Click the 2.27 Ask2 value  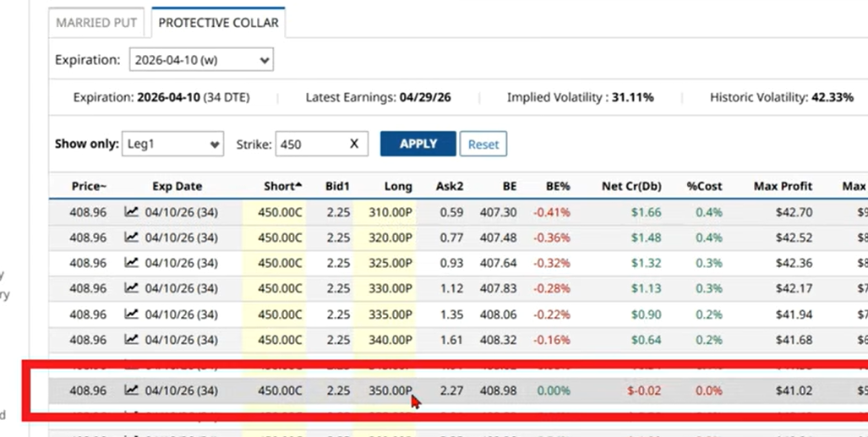[451, 391]
